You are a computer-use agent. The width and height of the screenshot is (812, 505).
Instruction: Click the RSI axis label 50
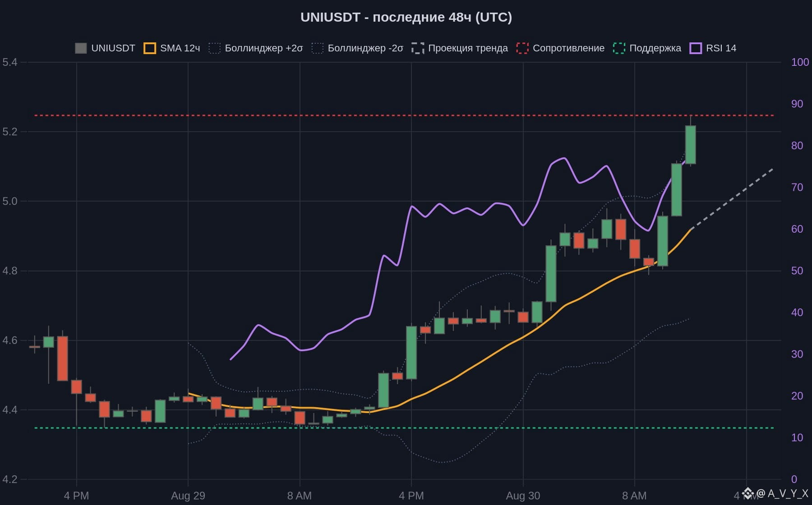[797, 271]
